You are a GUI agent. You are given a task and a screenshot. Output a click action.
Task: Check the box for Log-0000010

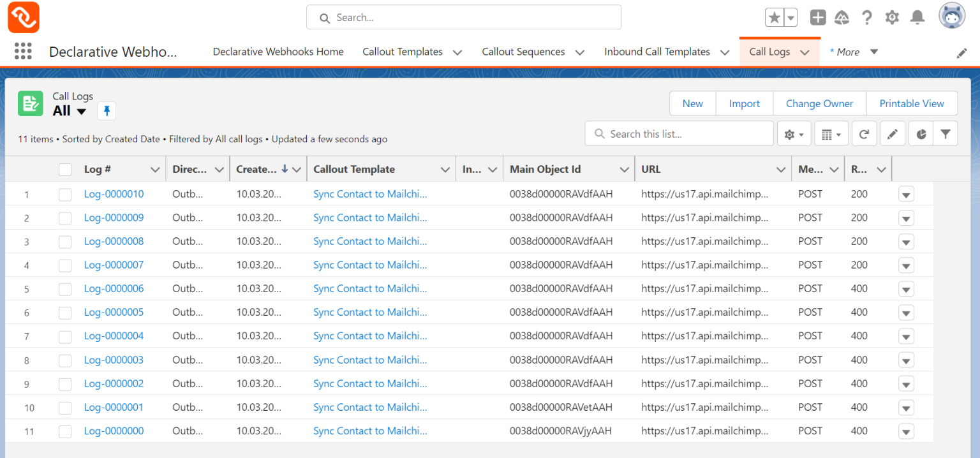[x=65, y=195]
